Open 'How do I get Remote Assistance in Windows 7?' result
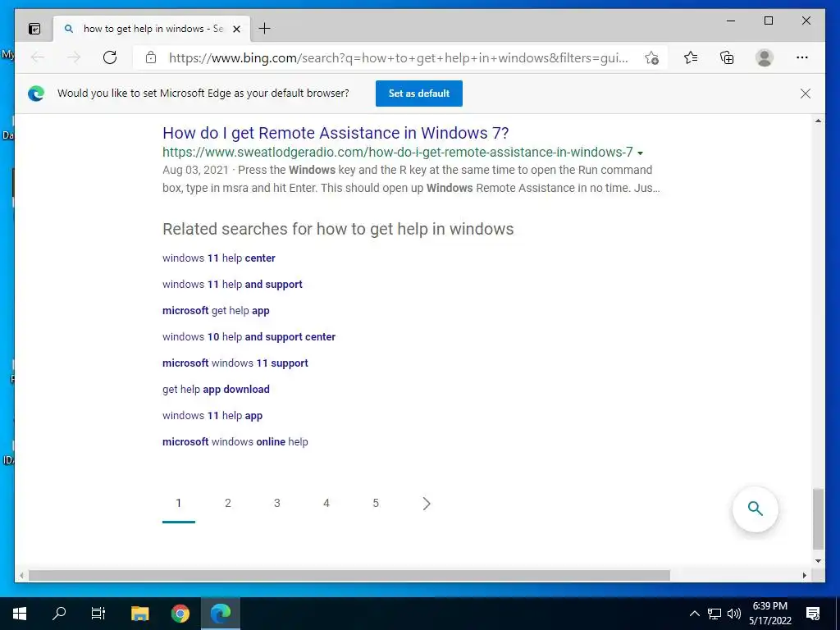840x630 pixels. [x=336, y=133]
